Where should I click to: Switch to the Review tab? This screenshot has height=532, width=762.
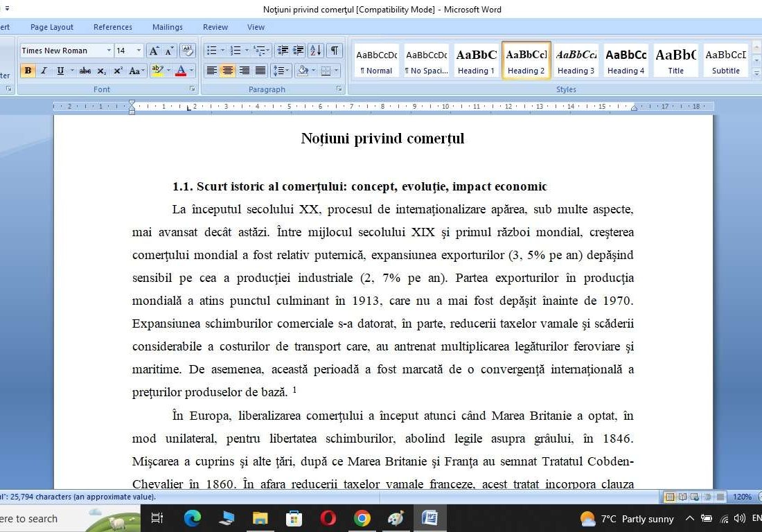coord(215,27)
